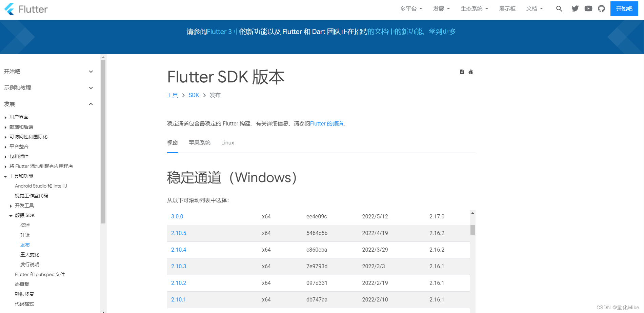The width and height of the screenshot is (644, 313).
Task: Open the 生态系统 dropdown menu
Action: [475, 9]
